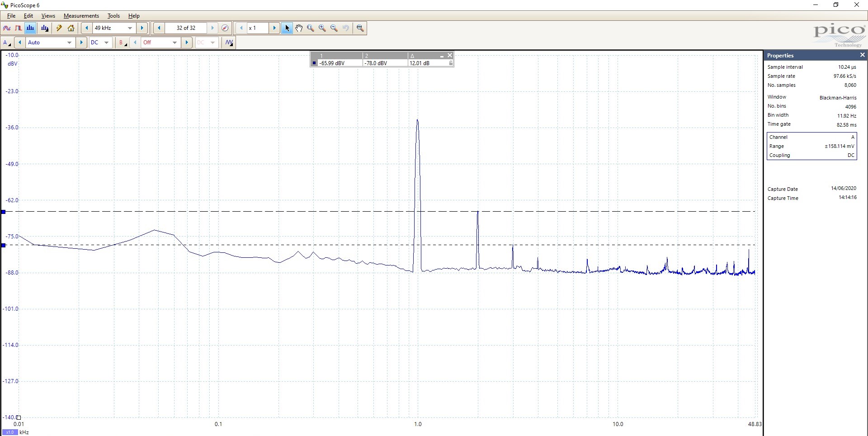This screenshot has width=868, height=436.
Task: Restore down the PicoScope 6 window
Action: 836,5
